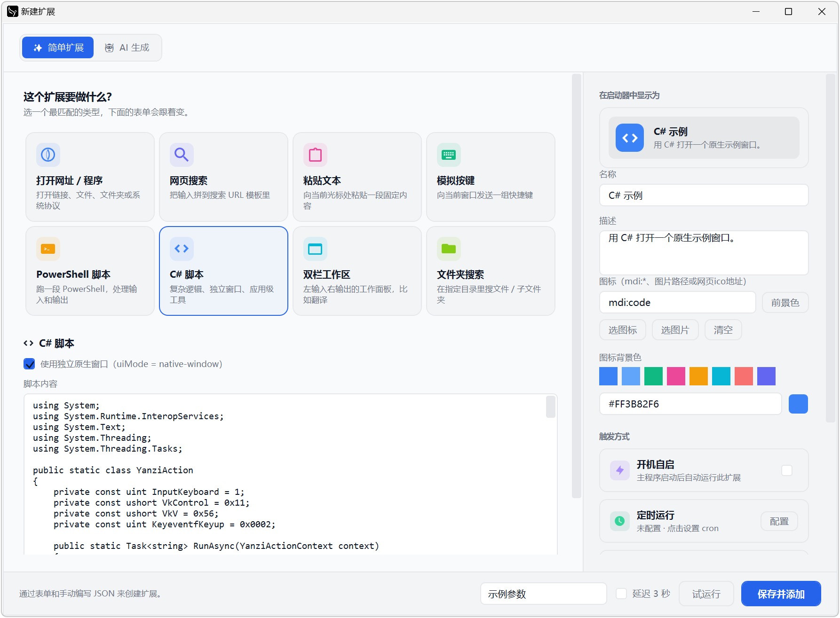Tick the 延迟 3 秒 checkbox
Image resolution: width=840 pixels, height=618 pixels.
(x=621, y=594)
